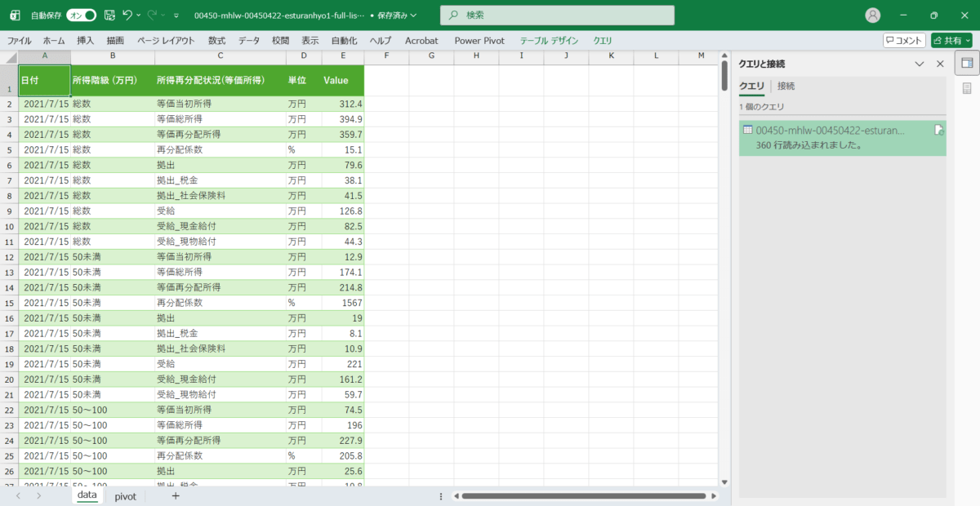Toggle the 自動保存 switch
980x506 pixels.
(x=81, y=15)
